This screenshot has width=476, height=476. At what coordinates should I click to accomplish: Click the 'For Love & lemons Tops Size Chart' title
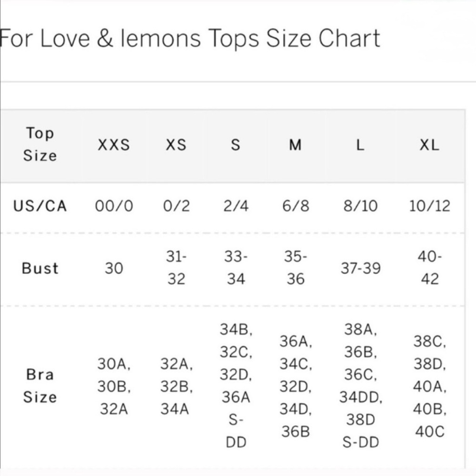coord(190,39)
